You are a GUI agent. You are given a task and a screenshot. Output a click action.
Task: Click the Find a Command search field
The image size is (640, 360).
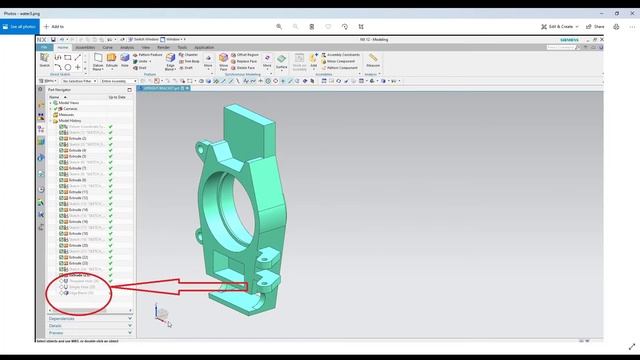click(563, 47)
